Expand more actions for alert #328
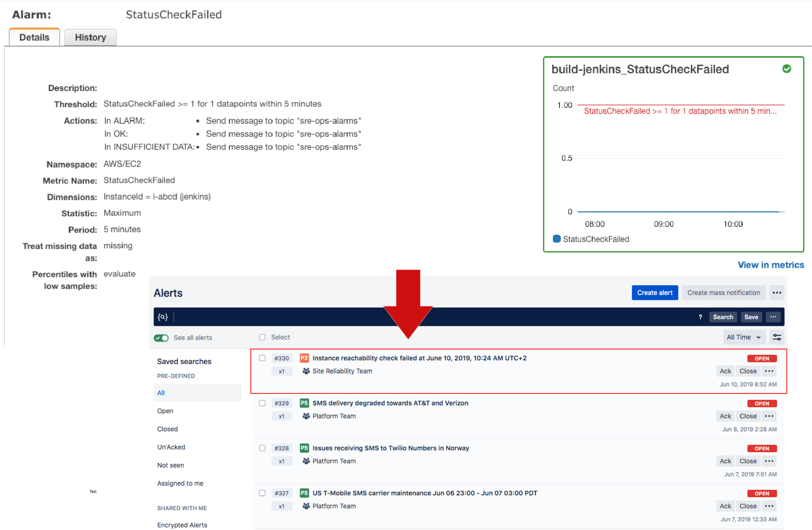 [x=769, y=461]
